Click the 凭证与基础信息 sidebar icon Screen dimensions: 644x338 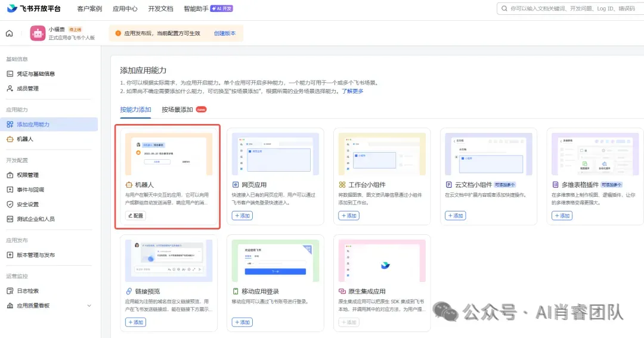[10, 74]
